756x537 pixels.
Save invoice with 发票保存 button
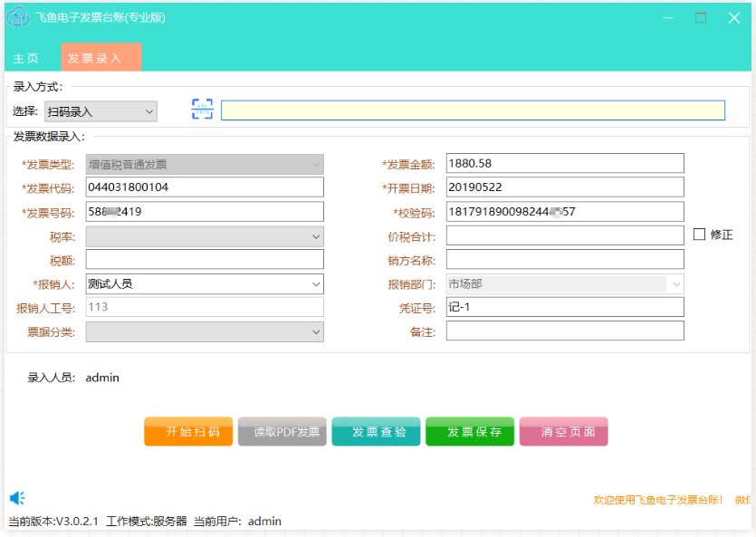coord(470,432)
